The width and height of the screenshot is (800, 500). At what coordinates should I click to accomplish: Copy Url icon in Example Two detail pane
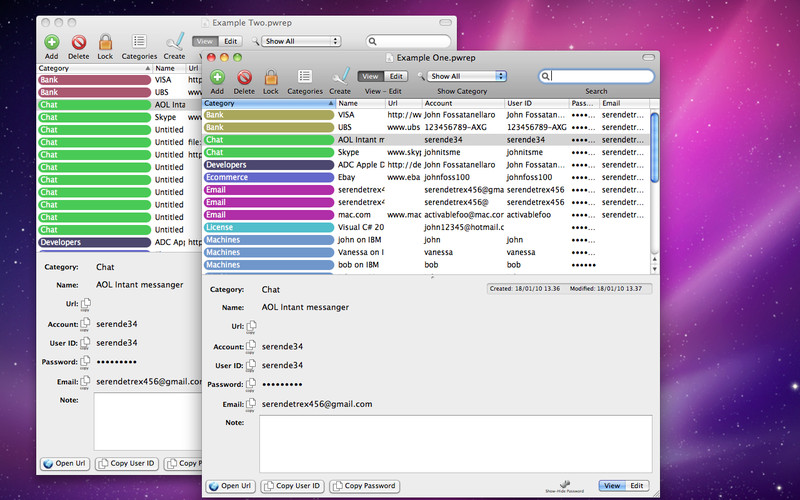tap(85, 304)
